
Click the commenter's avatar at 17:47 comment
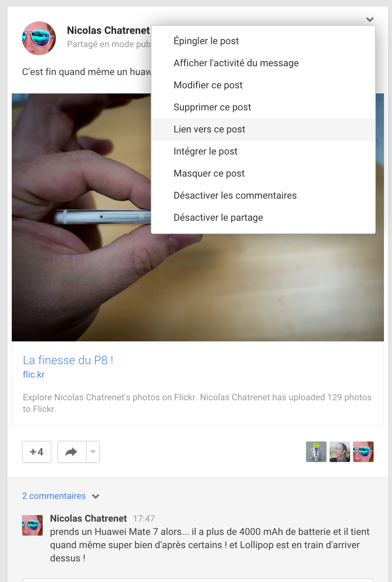tap(32, 525)
